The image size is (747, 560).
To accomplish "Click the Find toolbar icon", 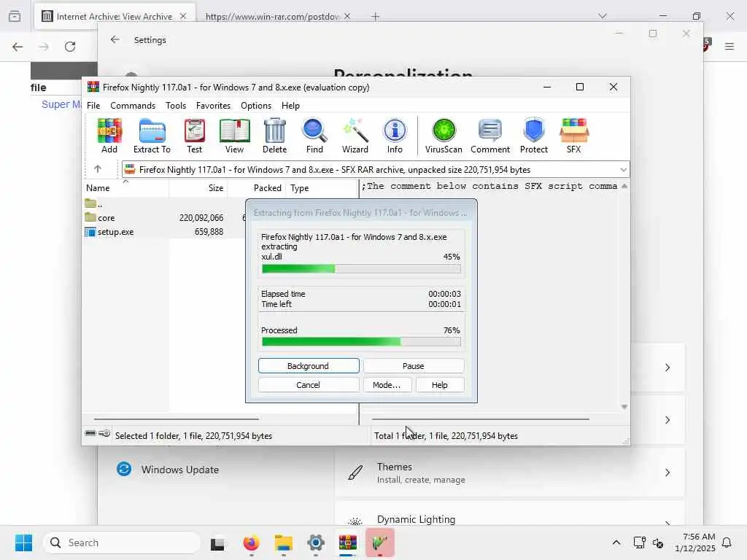I will coord(314,136).
